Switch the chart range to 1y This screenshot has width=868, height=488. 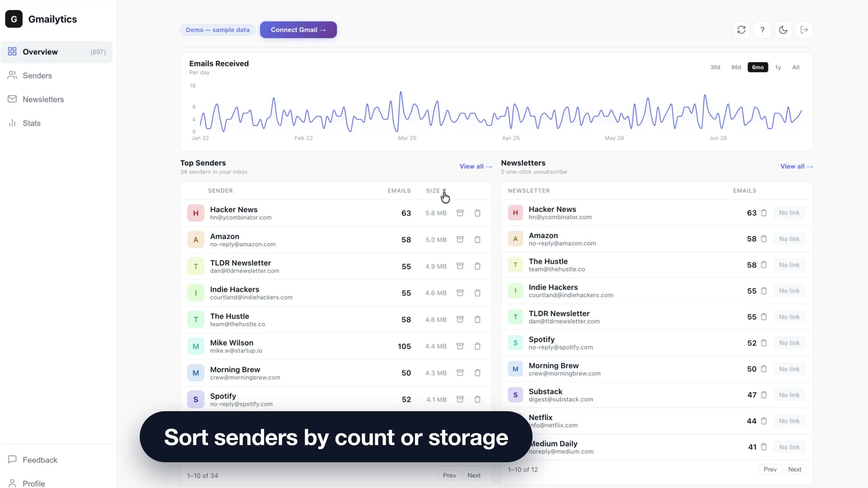click(778, 67)
